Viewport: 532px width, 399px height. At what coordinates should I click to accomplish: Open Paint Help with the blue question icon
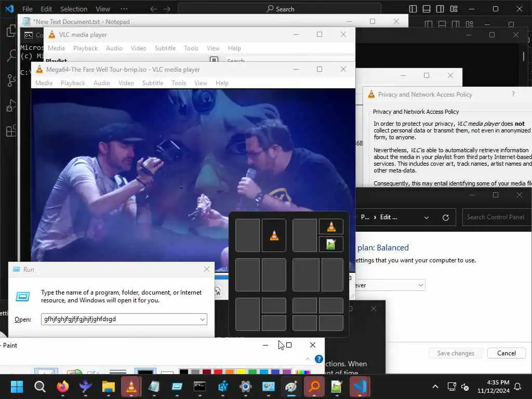tap(318, 359)
